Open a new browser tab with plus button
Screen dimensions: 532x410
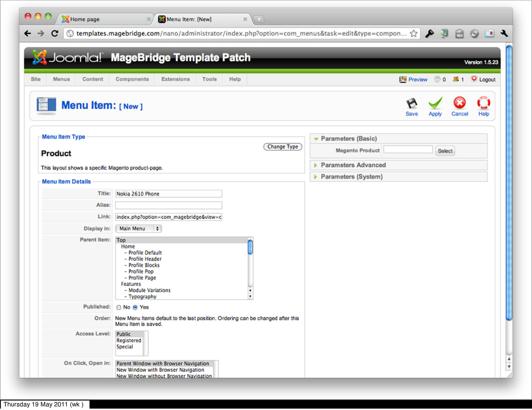[x=259, y=19]
